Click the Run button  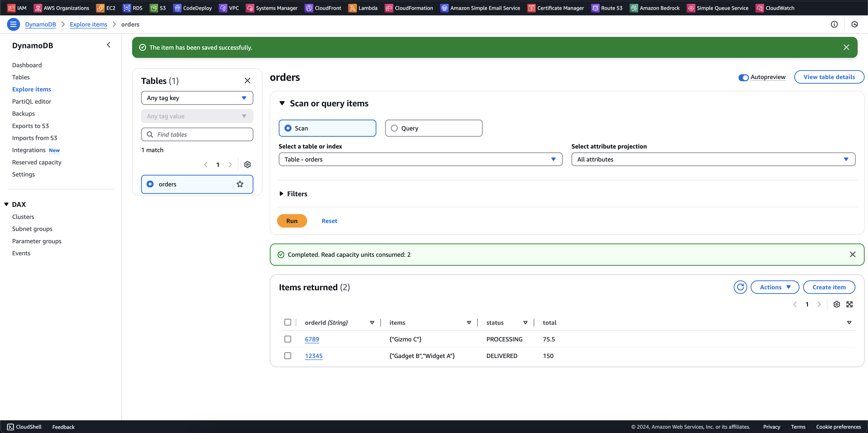(x=292, y=221)
